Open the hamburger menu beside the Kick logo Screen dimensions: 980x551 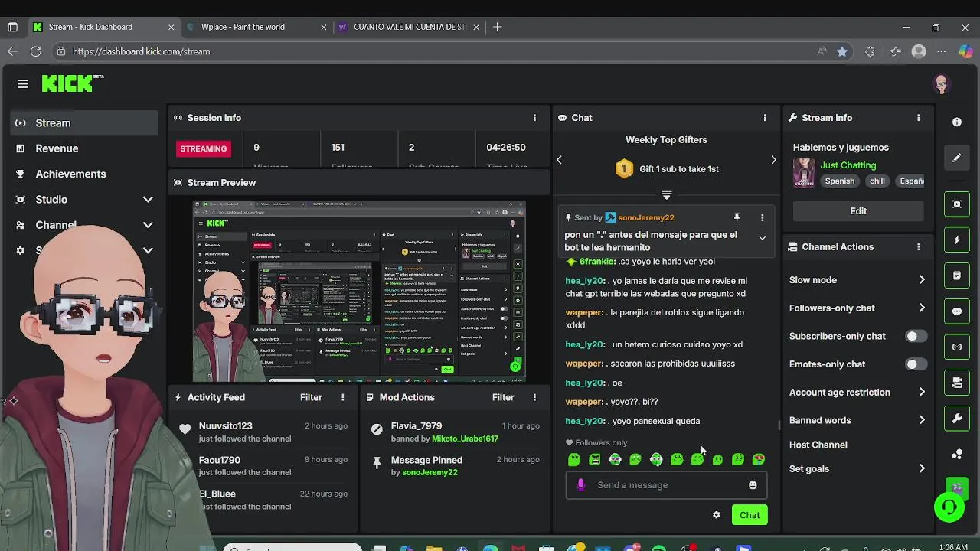pos(23,84)
